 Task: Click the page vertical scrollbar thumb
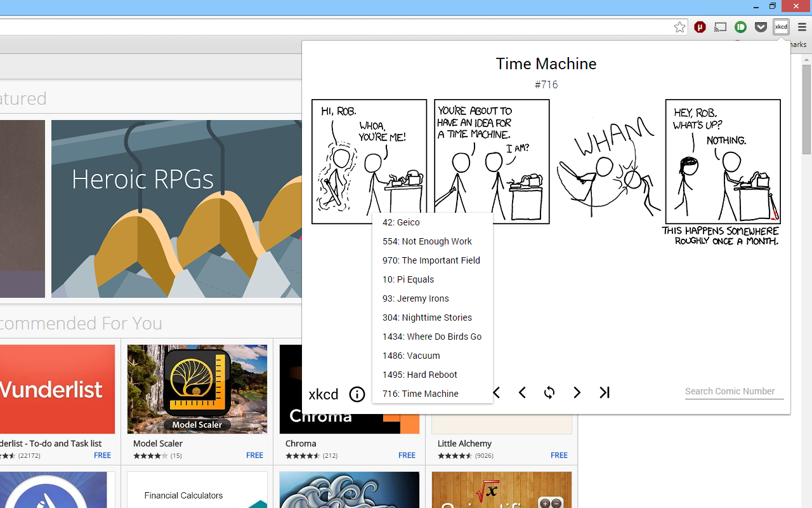coord(806,109)
